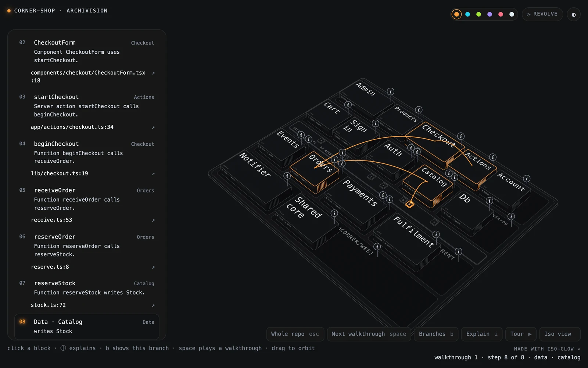Open reserve.ts:8 external link arrow
Screen dimensions: 588x368
coord(153,267)
